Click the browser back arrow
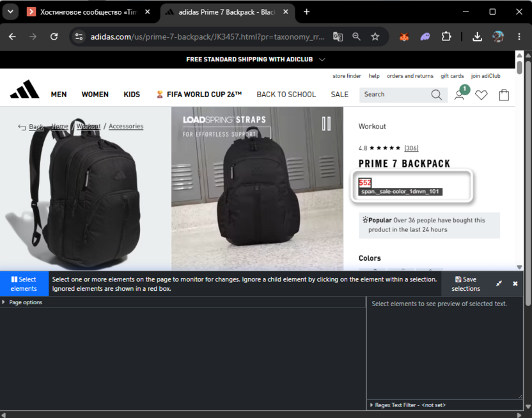 coord(12,36)
